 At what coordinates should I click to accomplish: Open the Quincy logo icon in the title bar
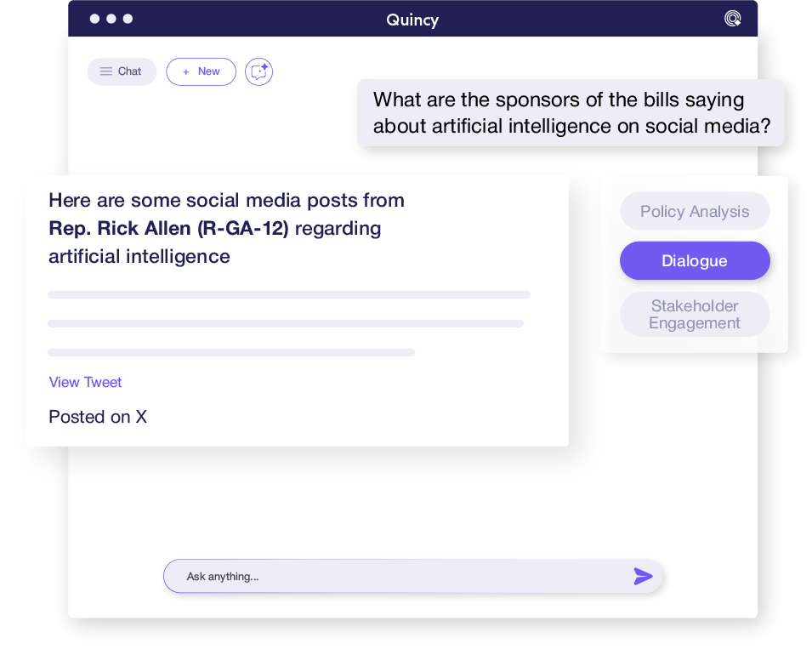732,18
